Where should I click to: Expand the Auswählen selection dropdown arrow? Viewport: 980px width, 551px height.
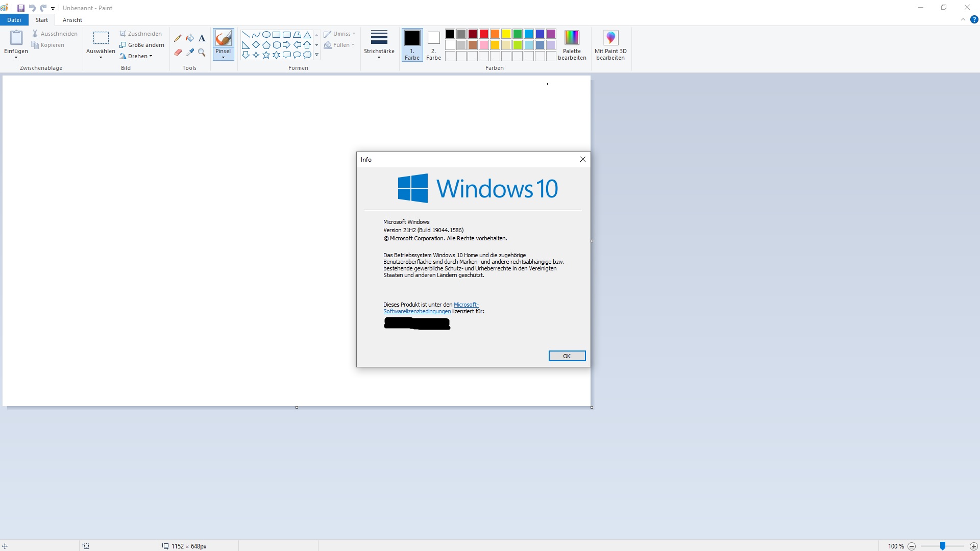coord(101,57)
